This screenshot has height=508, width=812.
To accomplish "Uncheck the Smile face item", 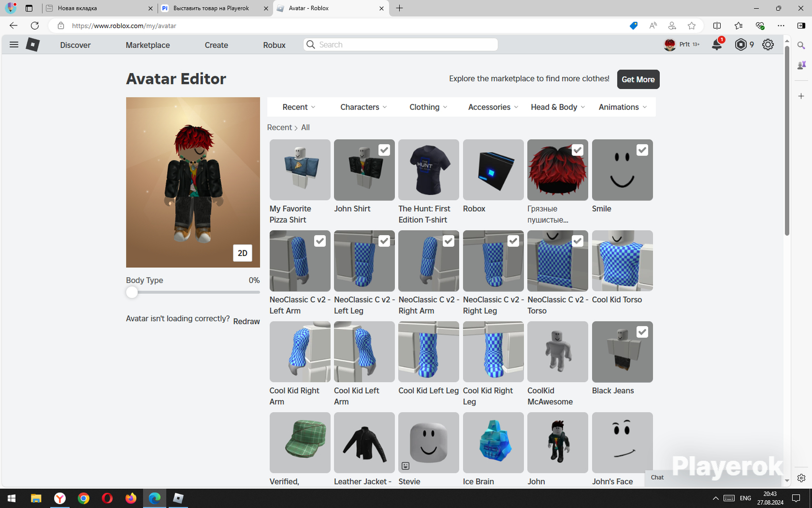I will pyautogui.click(x=642, y=150).
